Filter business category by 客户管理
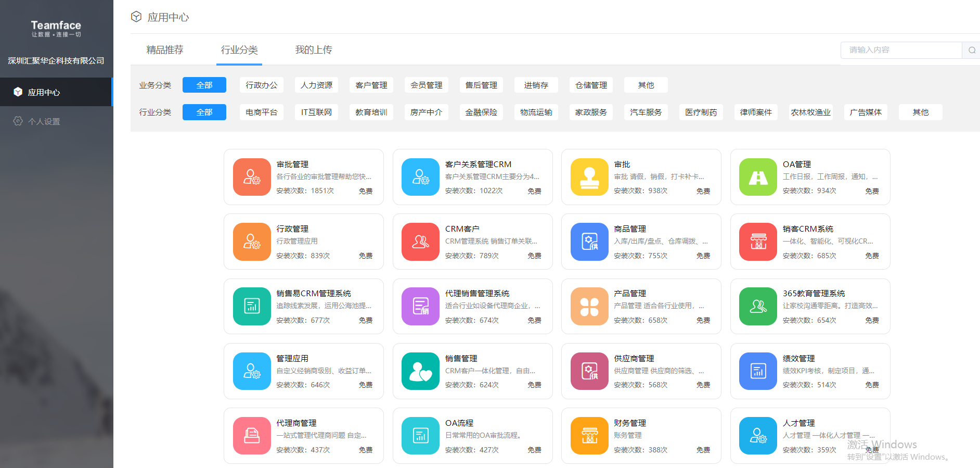 (x=371, y=85)
